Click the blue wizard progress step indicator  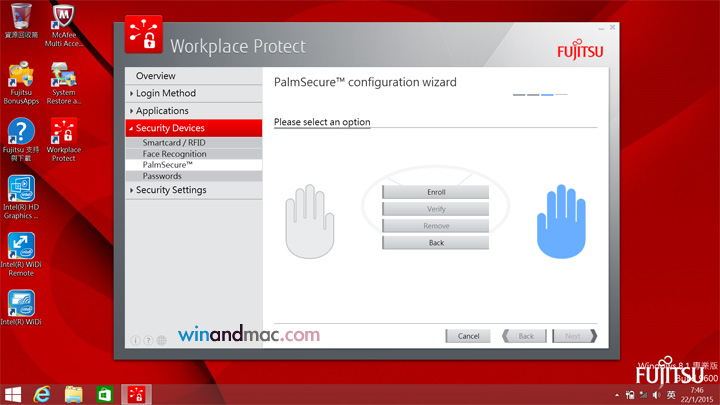547,95
